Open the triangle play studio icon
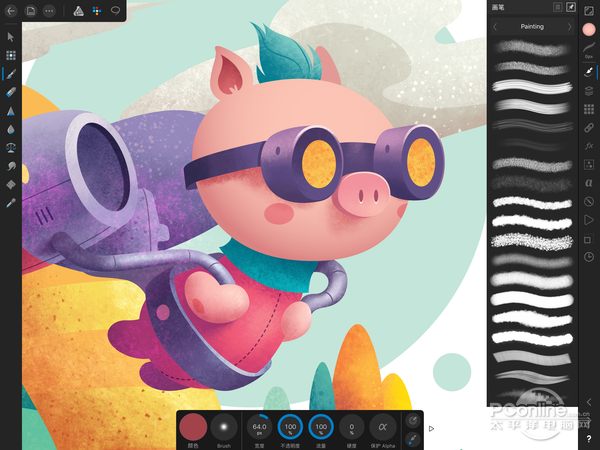This screenshot has height=450, width=600. pos(589,220)
